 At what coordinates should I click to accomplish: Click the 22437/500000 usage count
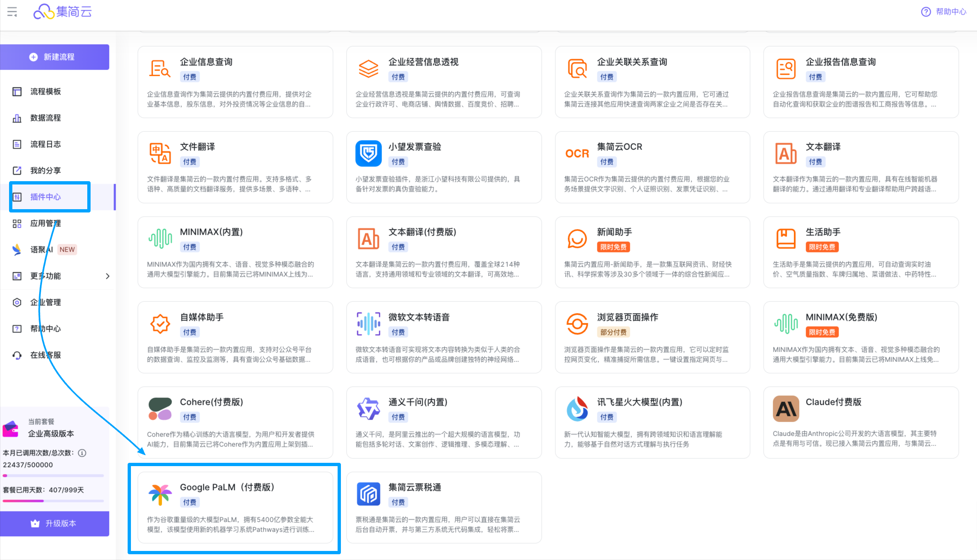[x=28, y=465]
